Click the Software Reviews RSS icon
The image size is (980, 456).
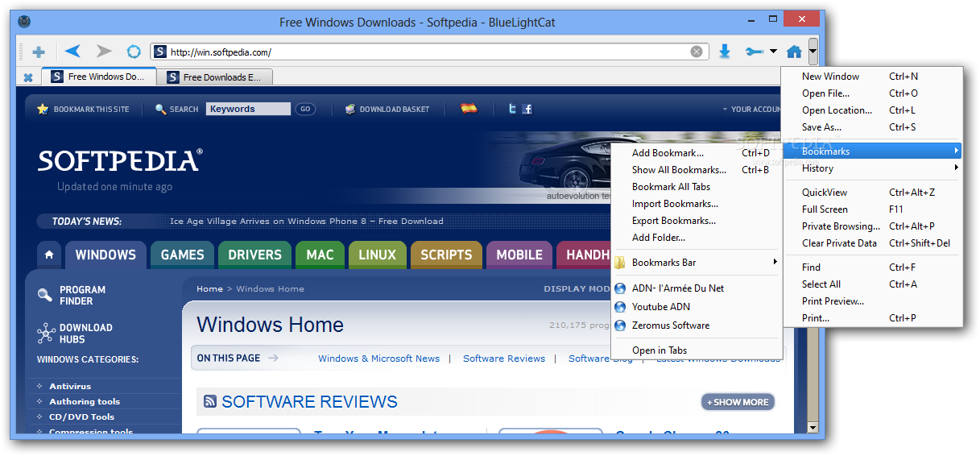[210, 401]
